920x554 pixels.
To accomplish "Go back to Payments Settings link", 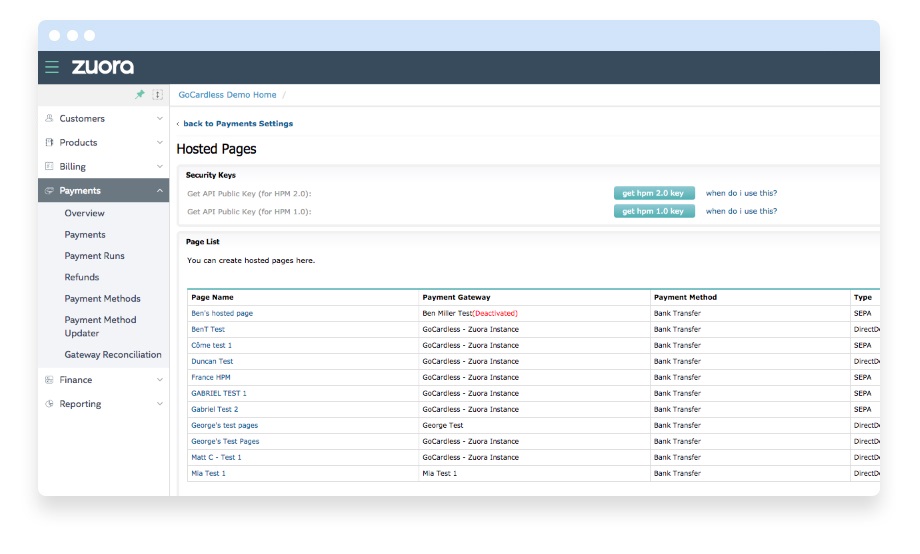I will (x=237, y=124).
